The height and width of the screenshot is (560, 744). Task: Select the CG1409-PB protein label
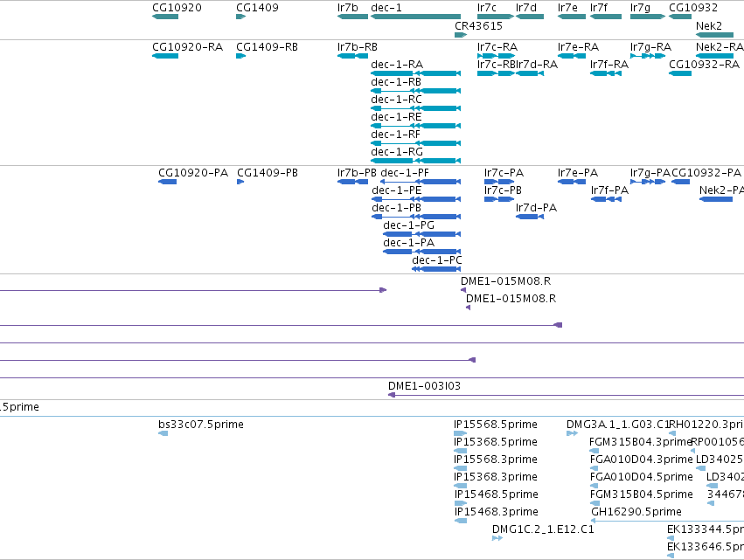tap(268, 173)
